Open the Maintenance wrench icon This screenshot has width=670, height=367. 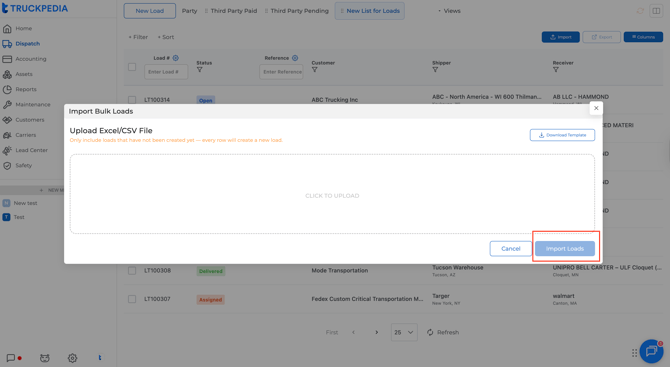click(7, 105)
